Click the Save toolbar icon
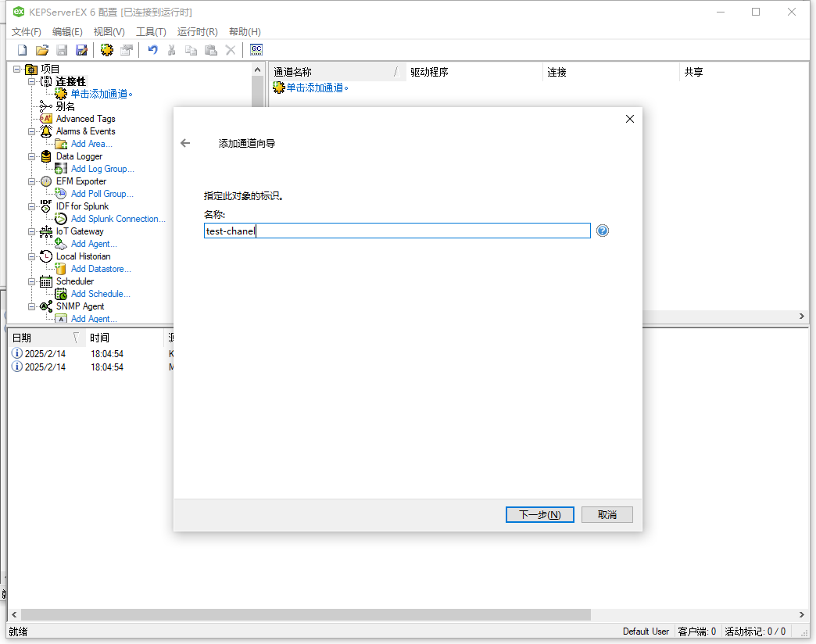This screenshot has height=644, width=816. (62, 50)
